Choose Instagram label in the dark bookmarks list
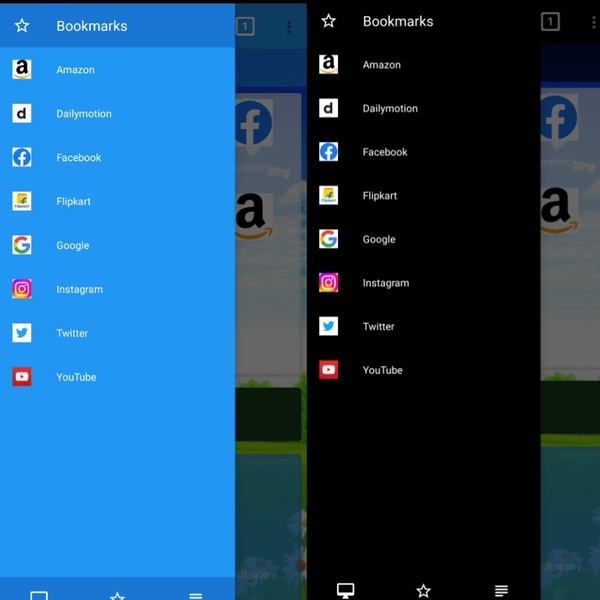Image resolution: width=600 pixels, height=600 pixels. pos(386,283)
